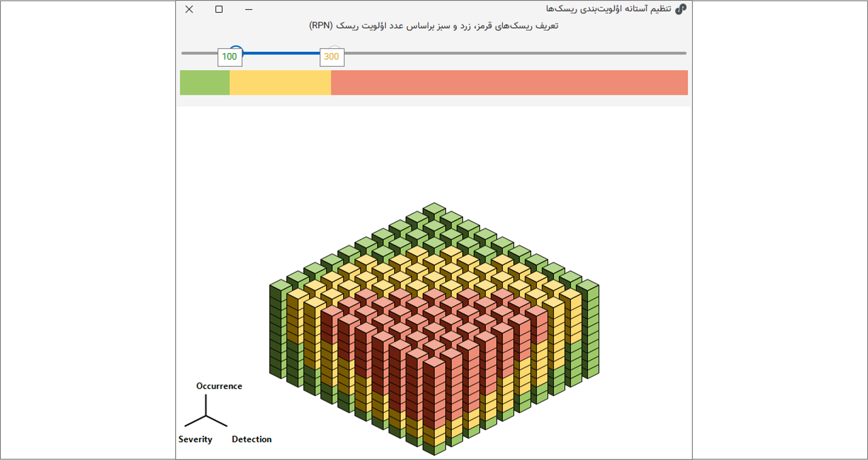Click the window title text in Persian

(608, 9)
